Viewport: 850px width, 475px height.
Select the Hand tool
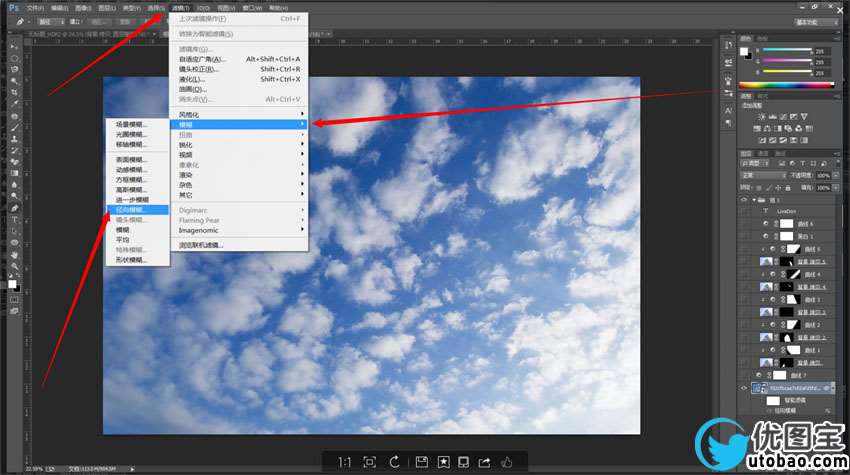click(14, 254)
